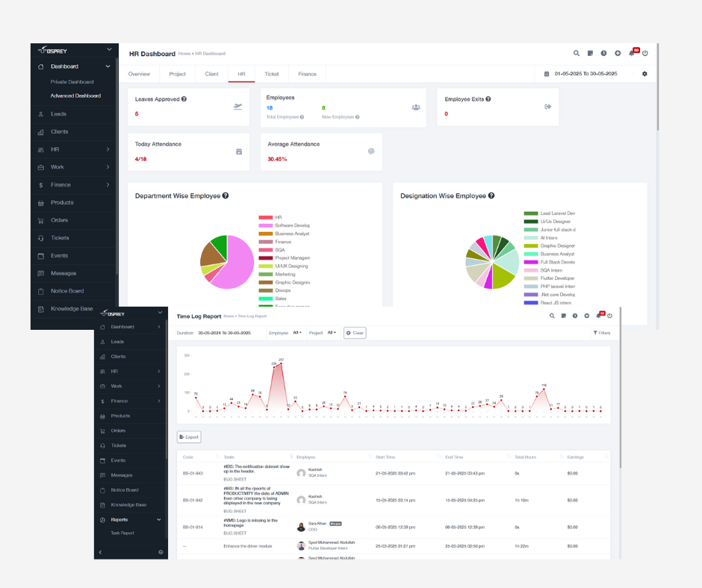Open the Project All dropdown filter

coord(332,333)
